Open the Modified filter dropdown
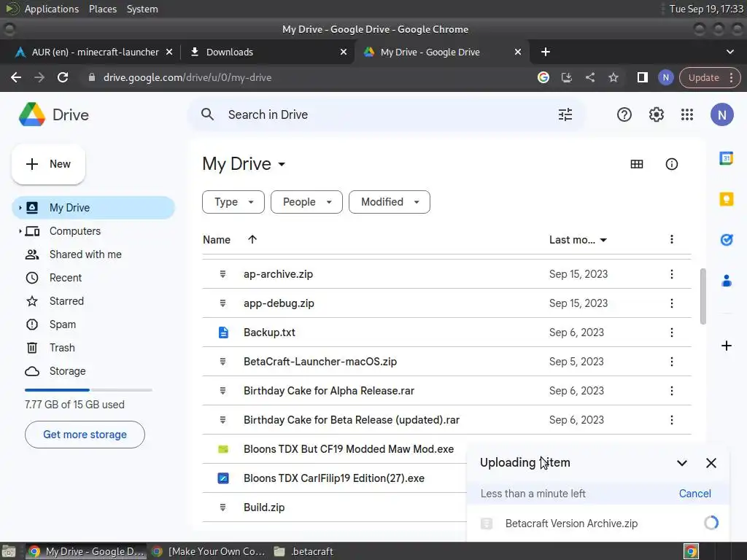 click(x=390, y=202)
